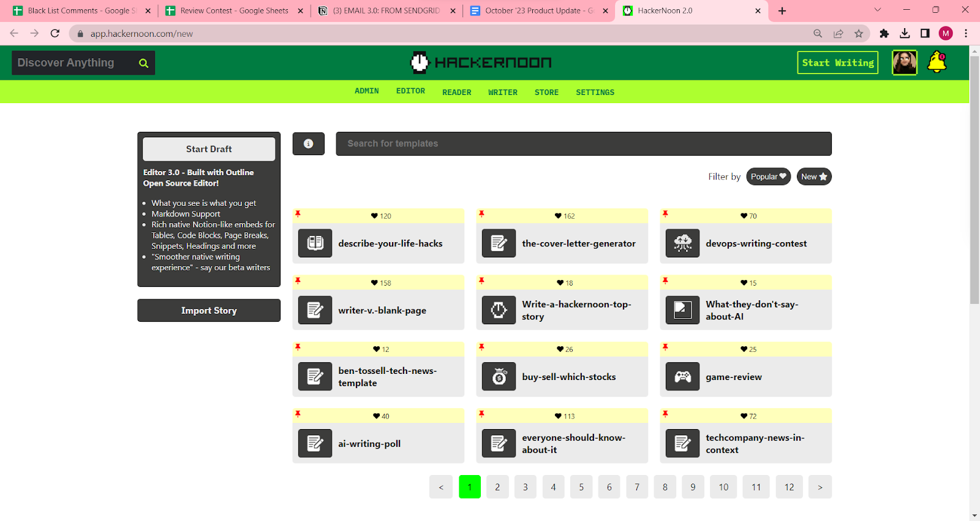Open the notification bell

[937, 63]
